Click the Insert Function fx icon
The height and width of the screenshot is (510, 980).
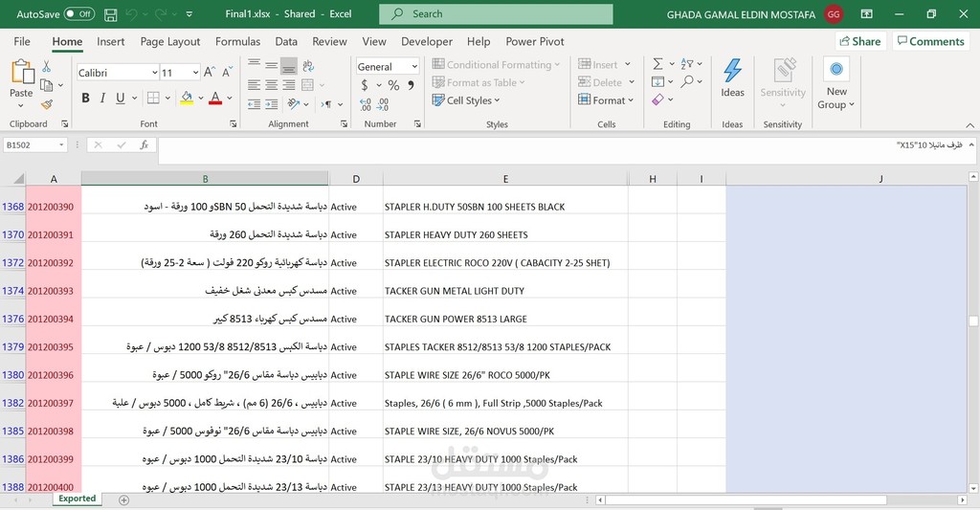(x=144, y=145)
